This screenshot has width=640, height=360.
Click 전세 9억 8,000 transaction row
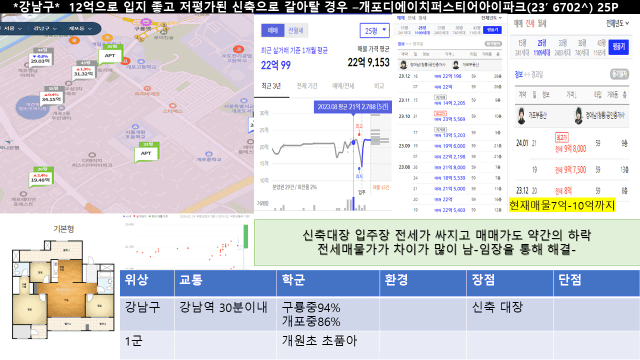pos(571,144)
